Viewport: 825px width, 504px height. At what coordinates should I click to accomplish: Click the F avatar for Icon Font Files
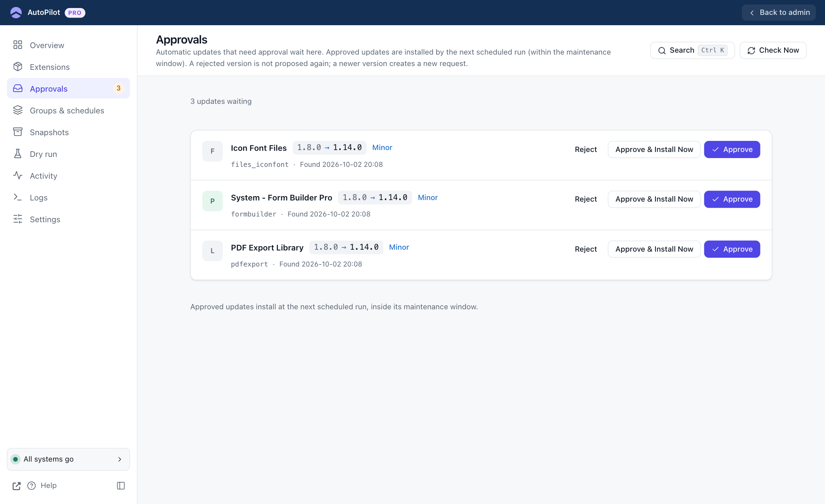point(212,151)
